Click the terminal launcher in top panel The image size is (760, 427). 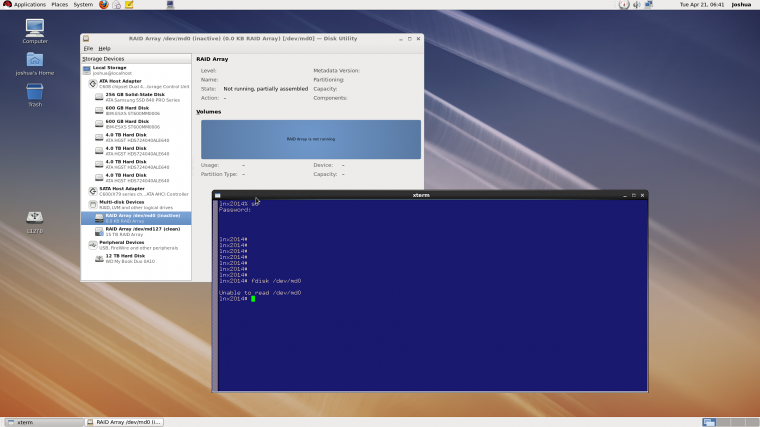tap(170, 5)
